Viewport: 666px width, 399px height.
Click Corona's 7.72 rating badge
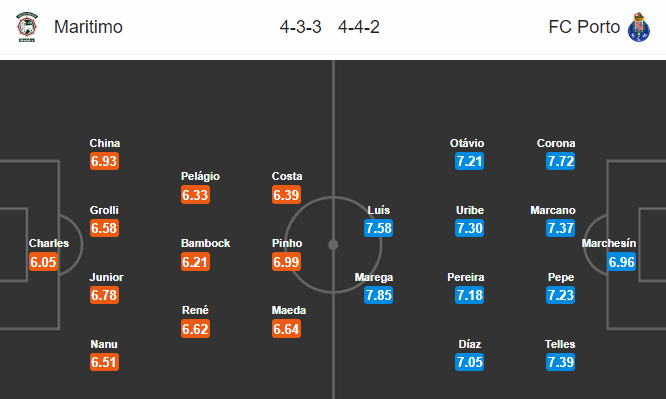[561, 161]
